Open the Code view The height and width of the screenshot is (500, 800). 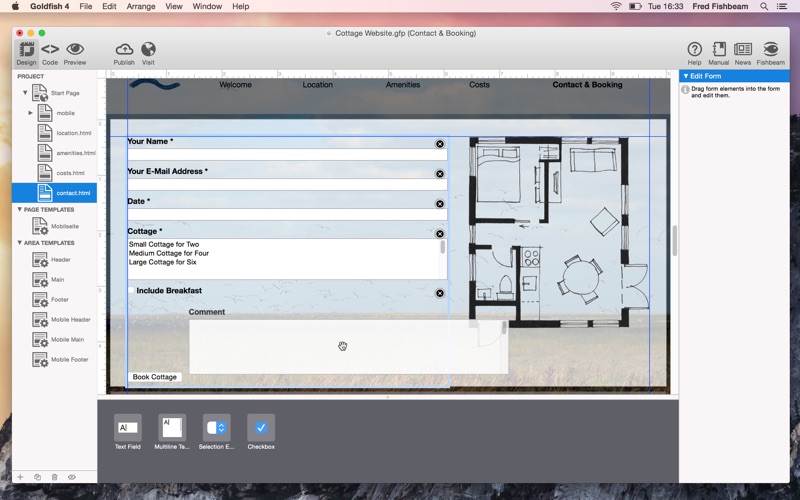click(x=50, y=52)
